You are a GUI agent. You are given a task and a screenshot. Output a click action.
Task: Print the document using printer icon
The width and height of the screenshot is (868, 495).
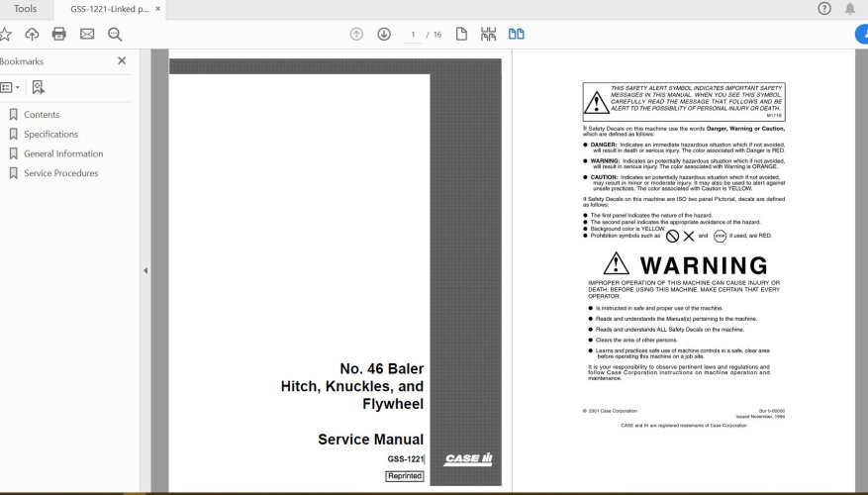pyautogui.click(x=59, y=34)
